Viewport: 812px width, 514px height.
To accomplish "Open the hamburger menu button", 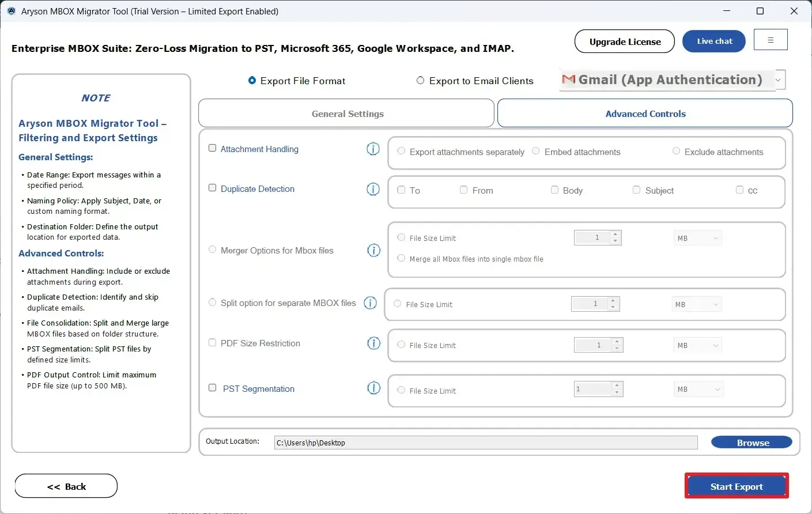I will [x=771, y=40].
